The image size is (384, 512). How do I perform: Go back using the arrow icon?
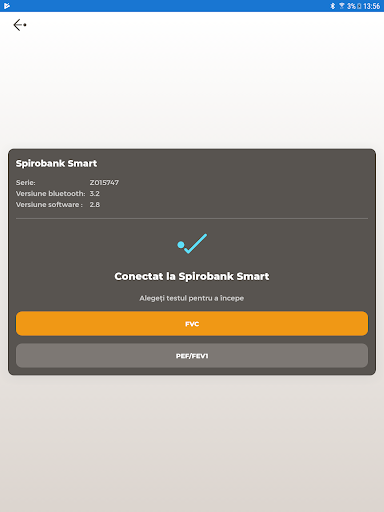pyautogui.click(x=20, y=25)
